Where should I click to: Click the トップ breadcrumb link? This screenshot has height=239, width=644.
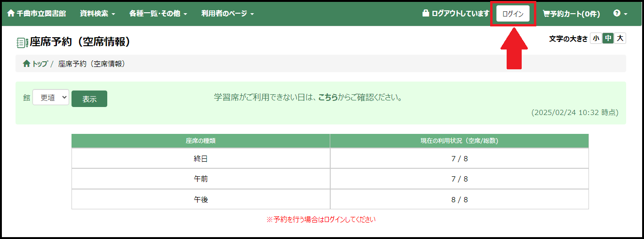pyautogui.click(x=40, y=64)
